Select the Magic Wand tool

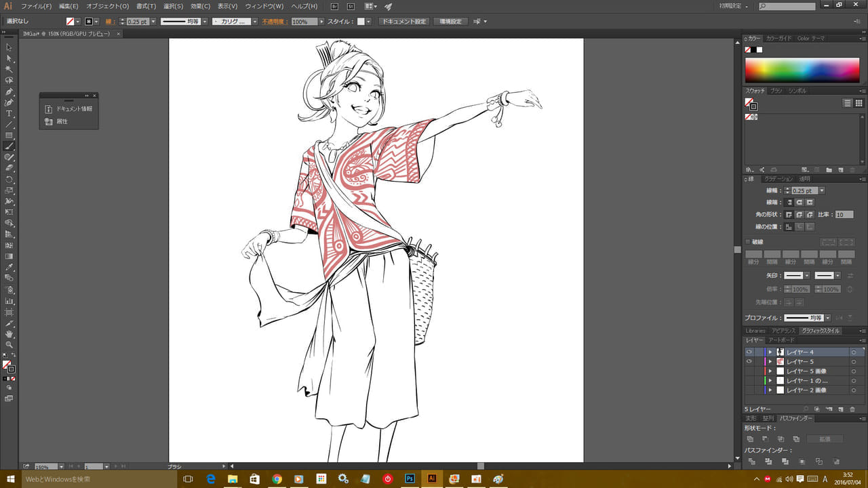9,69
